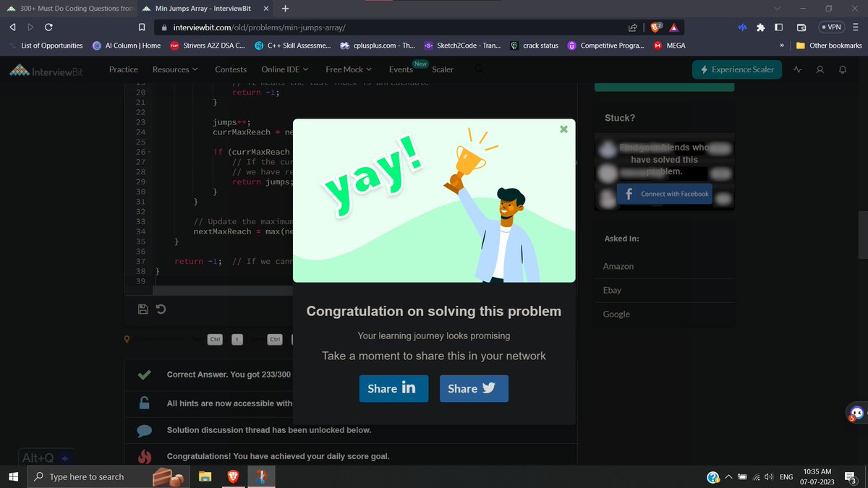Show more bookmarks chevron
This screenshot has width=868, height=488.
[x=782, y=46]
